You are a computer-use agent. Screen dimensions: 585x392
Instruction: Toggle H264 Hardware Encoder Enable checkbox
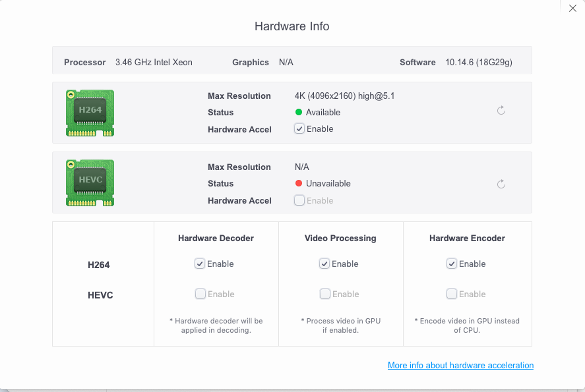451,264
